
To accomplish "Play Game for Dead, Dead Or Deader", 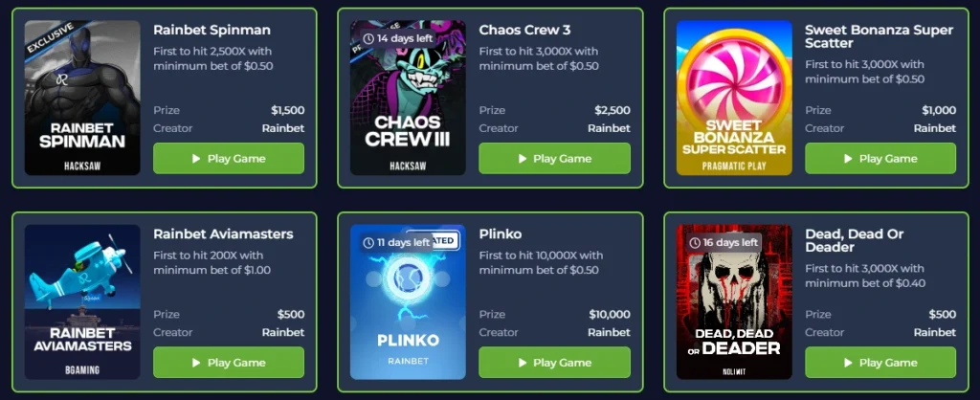I will (x=880, y=363).
